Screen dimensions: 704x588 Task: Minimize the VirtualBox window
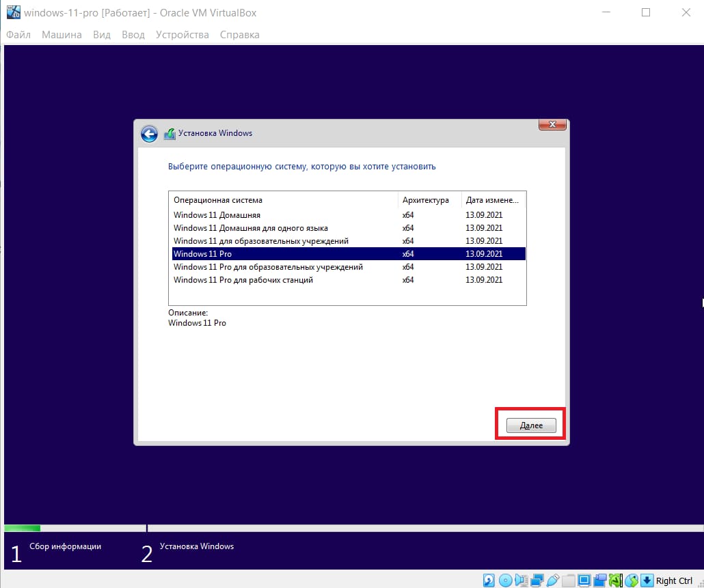click(606, 12)
